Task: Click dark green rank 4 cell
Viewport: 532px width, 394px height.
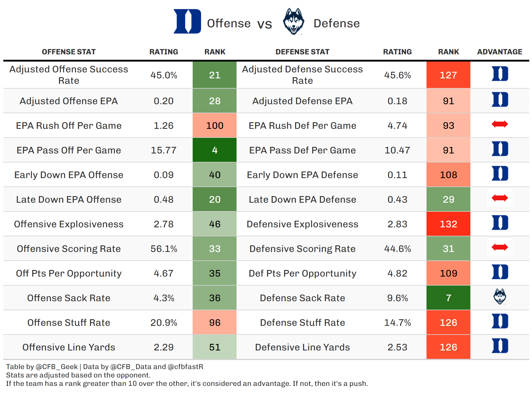Action: [x=215, y=150]
